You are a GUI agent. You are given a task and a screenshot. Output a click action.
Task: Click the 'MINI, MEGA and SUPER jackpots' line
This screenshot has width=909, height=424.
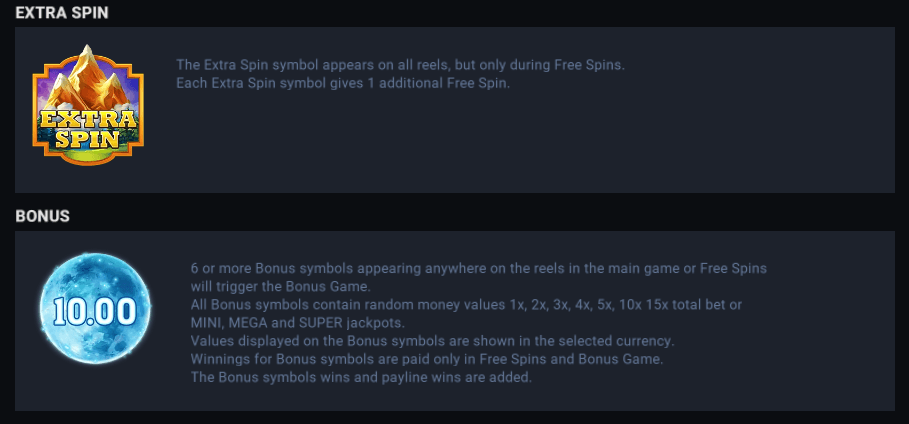[x=297, y=322]
